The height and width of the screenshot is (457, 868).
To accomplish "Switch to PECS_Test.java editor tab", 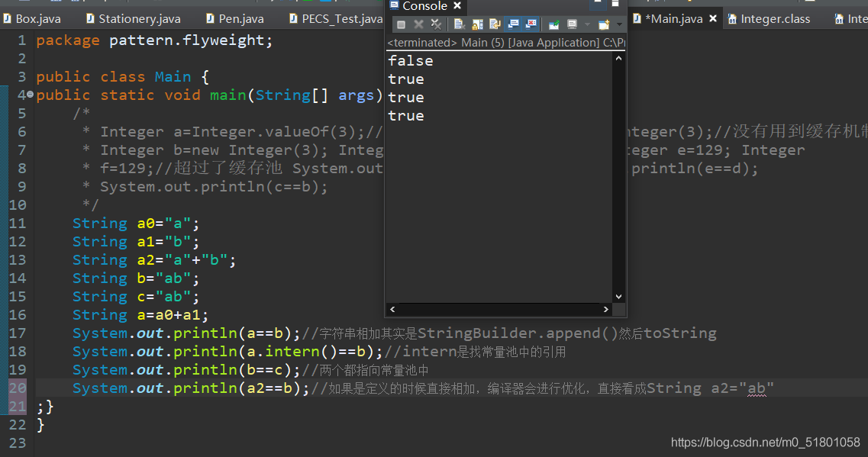I will click(x=336, y=19).
